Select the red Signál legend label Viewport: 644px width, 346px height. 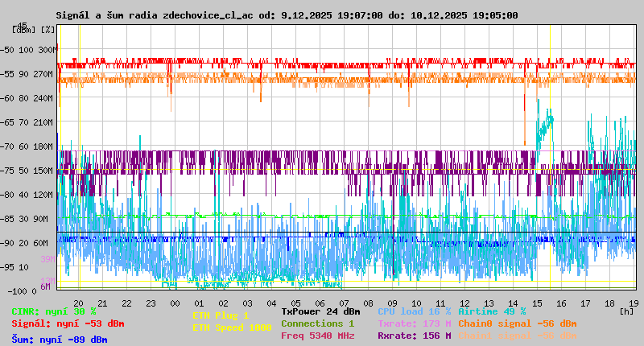(x=68, y=323)
